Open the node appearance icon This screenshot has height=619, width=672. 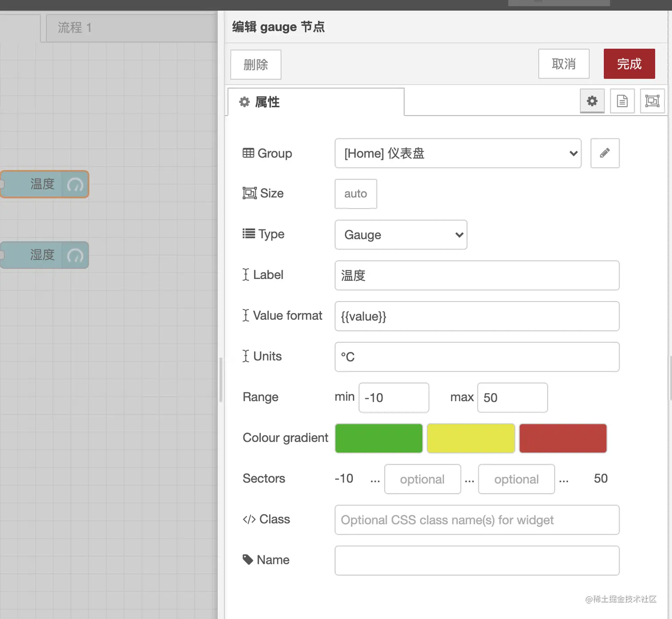pos(652,101)
